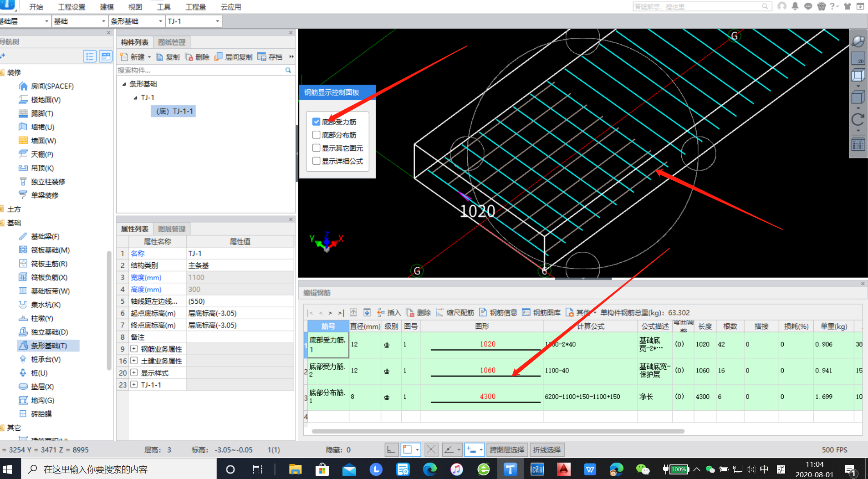Screen dimensions: 868x479
Task: Expand 土建业务属性 property group
Action: pos(134,361)
